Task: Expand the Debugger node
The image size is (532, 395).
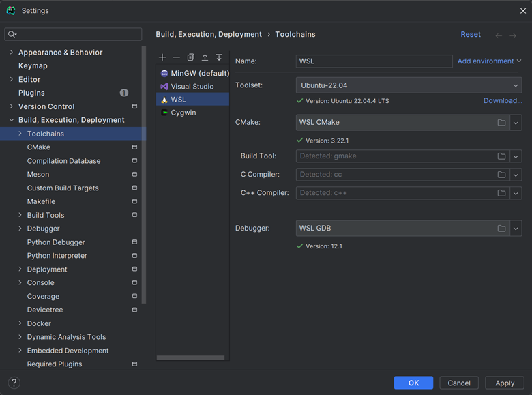Action: [20, 229]
